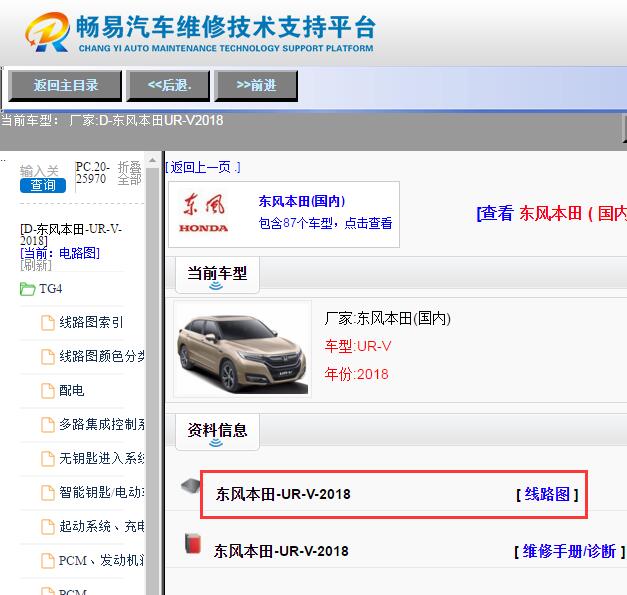Click [查看 东风本田 (国内 link
The image size is (627, 595).
pos(551,213)
